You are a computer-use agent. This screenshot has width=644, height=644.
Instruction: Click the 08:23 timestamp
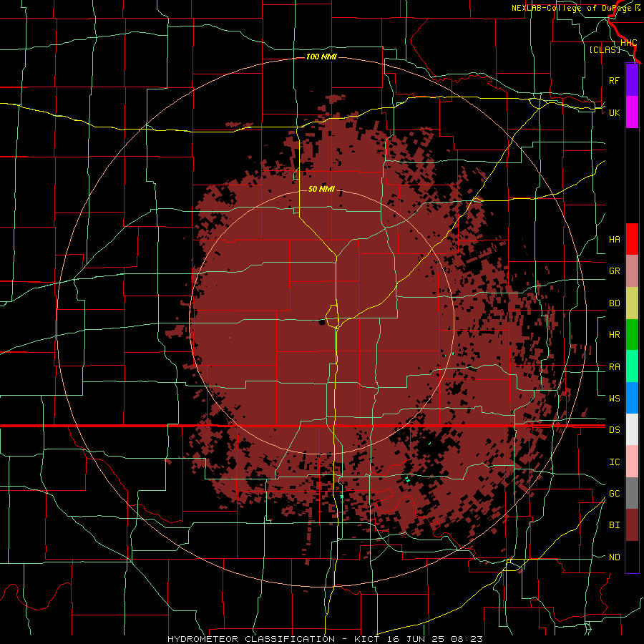(x=467, y=639)
